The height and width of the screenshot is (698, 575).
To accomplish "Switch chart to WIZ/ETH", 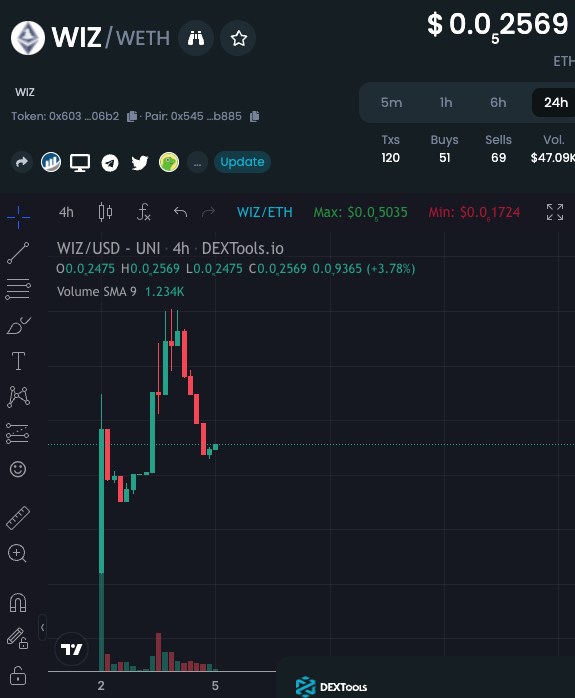I will click(x=265, y=212).
